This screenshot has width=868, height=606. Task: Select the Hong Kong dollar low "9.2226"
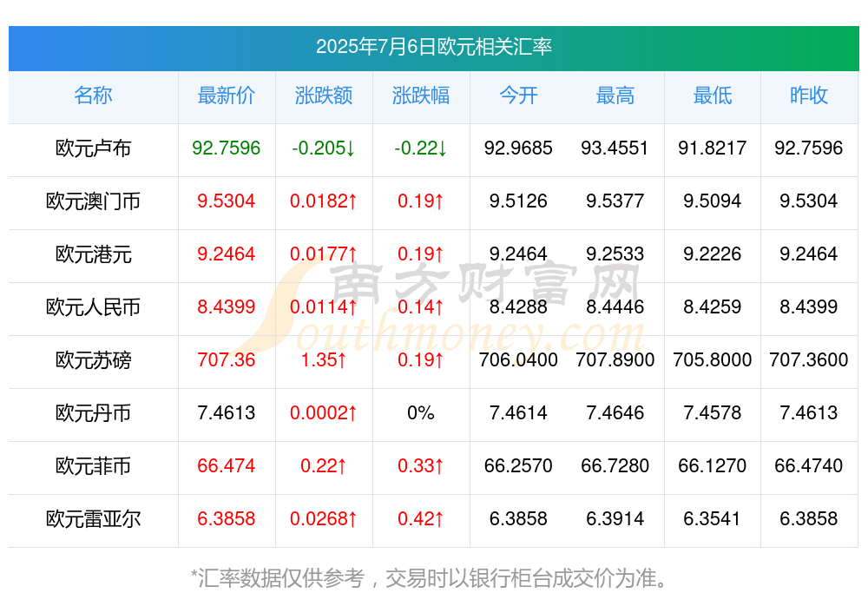[713, 254]
